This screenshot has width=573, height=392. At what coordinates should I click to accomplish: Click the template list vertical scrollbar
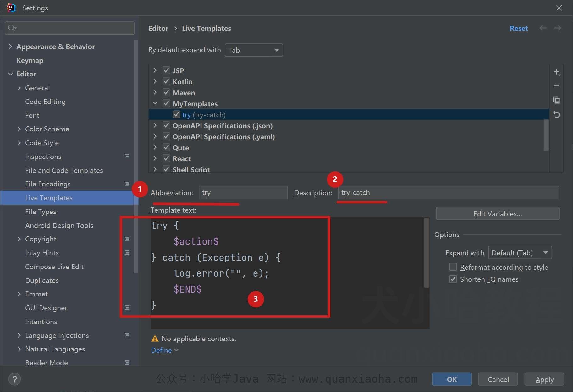coord(547,135)
